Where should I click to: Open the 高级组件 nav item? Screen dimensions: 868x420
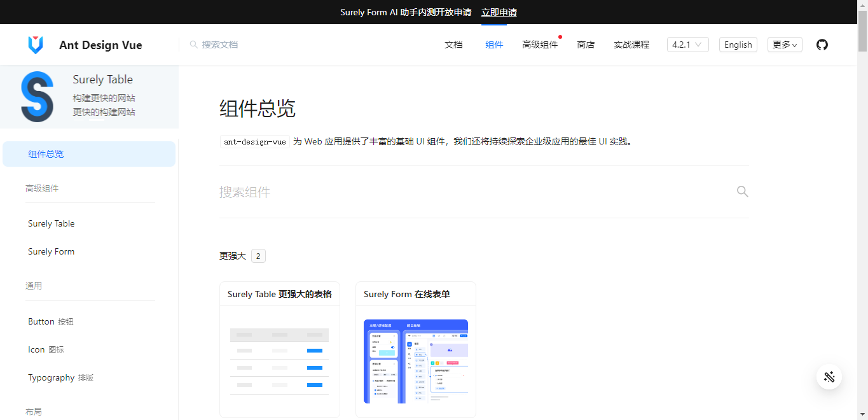pyautogui.click(x=540, y=45)
